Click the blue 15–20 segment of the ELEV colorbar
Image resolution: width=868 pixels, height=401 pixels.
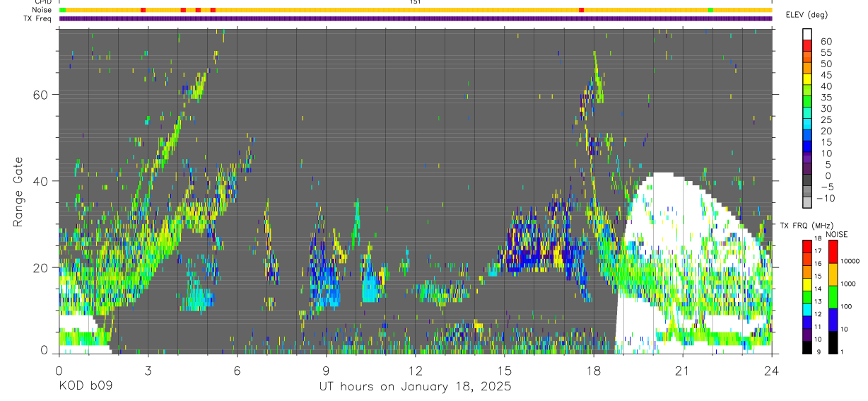807,136
